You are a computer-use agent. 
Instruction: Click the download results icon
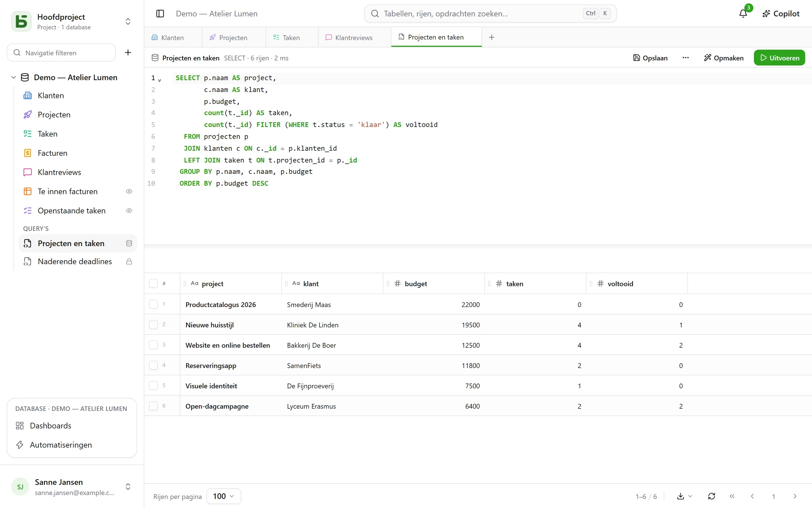coord(680,496)
